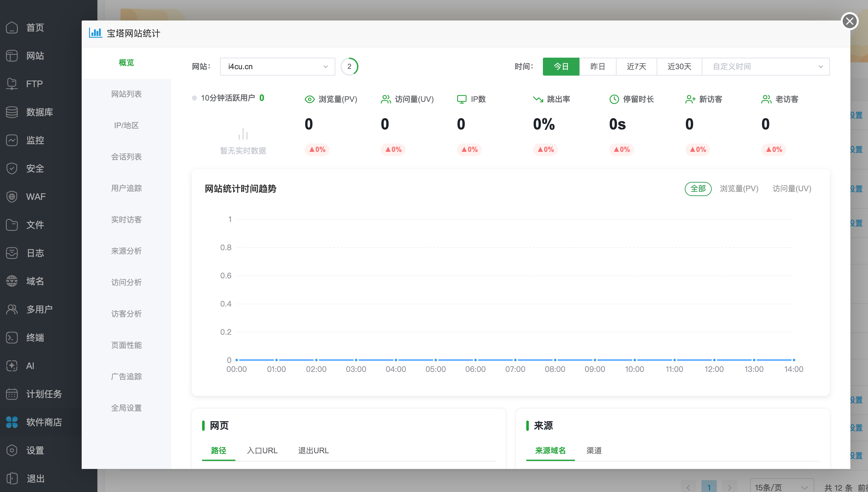Click the Home (首页) sidebar icon
The image size is (868, 492).
click(x=12, y=27)
